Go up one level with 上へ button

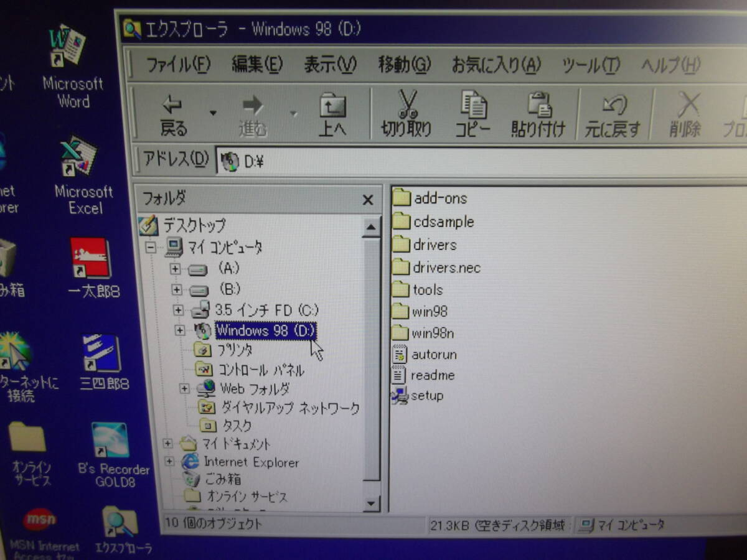[333, 115]
